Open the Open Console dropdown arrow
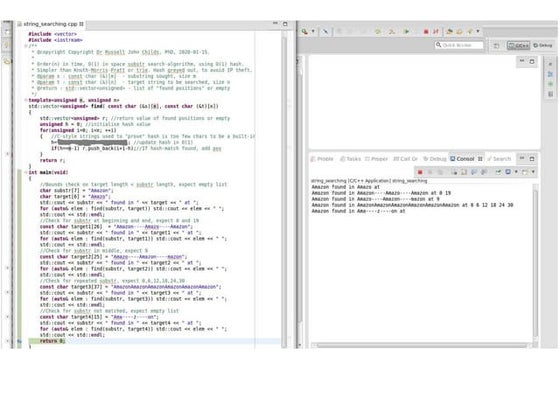The image size is (560, 396). click(533, 172)
